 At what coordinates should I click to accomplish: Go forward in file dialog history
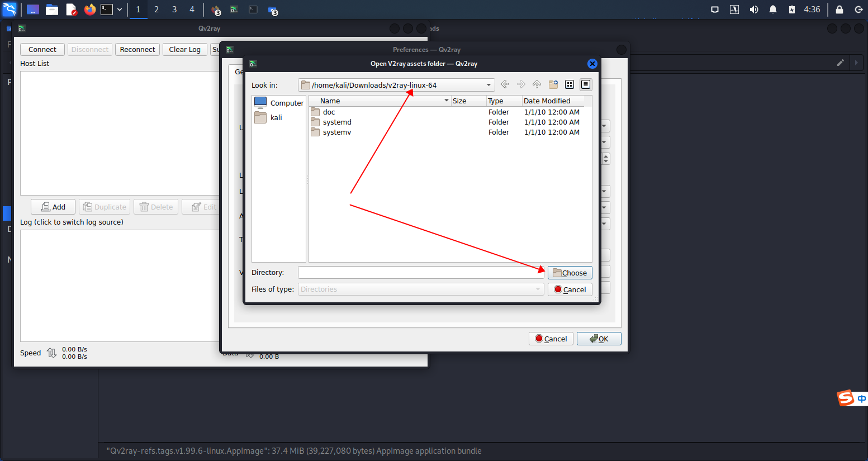pos(521,84)
